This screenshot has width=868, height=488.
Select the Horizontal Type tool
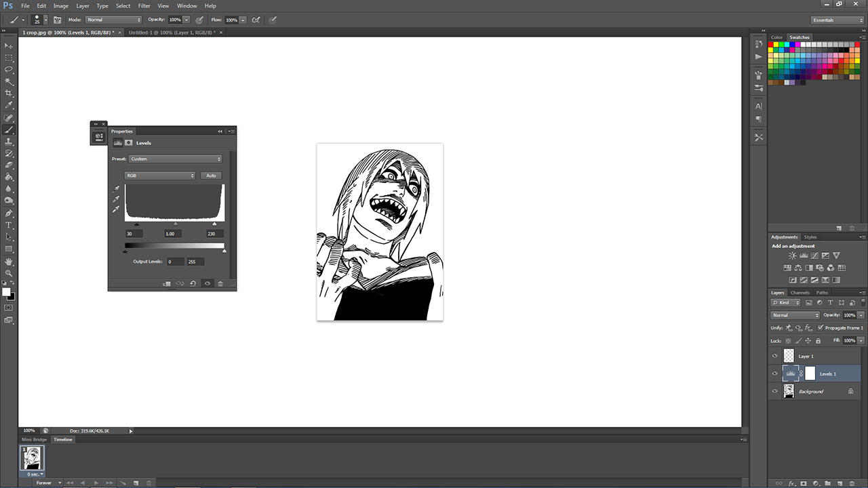click(x=9, y=225)
